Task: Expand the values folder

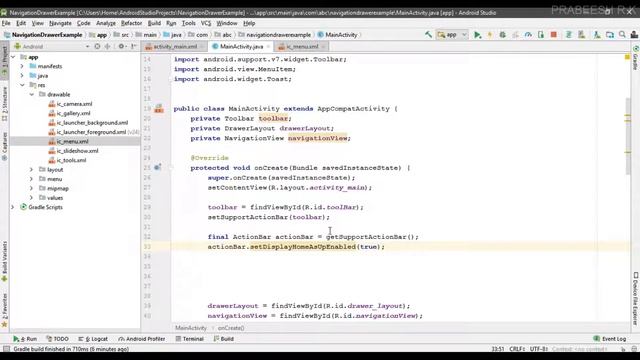Action: (x=31, y=198)
